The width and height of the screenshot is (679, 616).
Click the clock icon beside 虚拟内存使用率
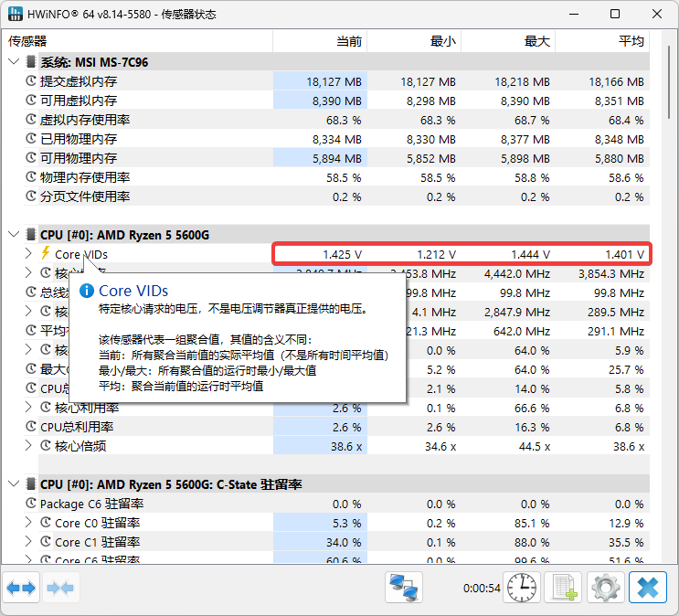click(31, 119)
